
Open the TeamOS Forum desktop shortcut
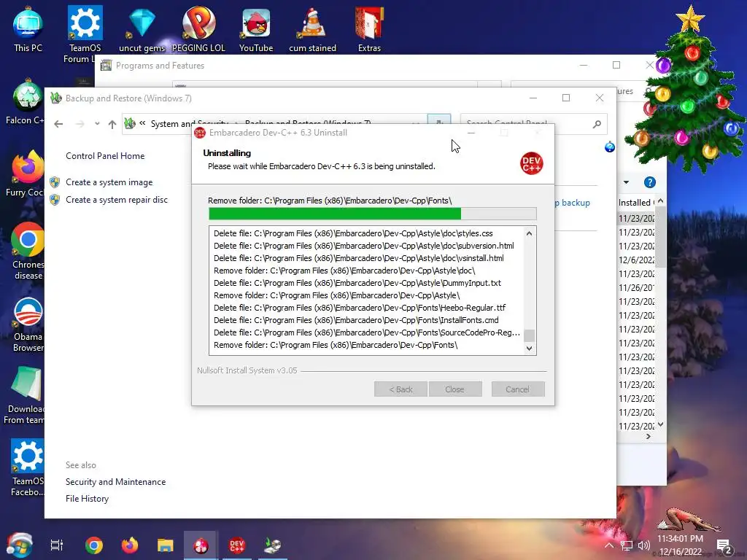click(85, 34)
